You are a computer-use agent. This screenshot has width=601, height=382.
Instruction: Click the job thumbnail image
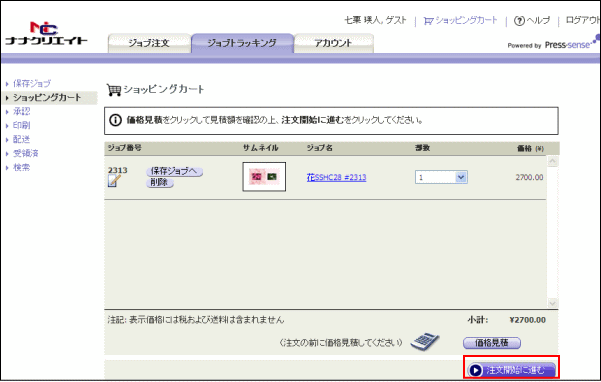pyautogui.click(x=264, y=177)
